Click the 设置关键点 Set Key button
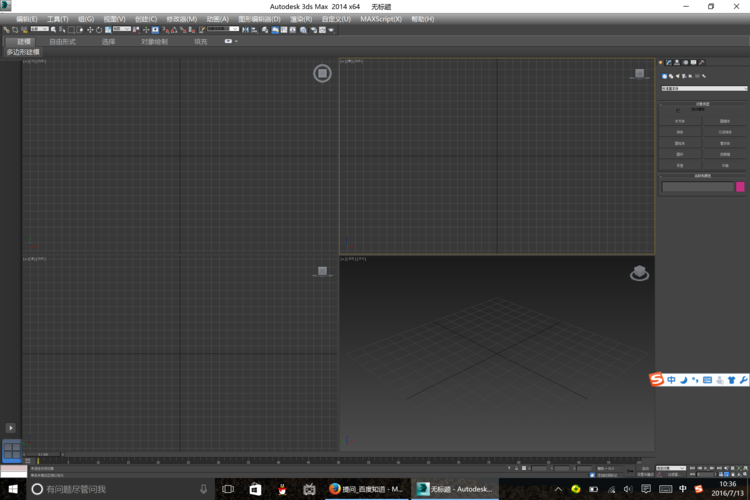 coord(645,474)
